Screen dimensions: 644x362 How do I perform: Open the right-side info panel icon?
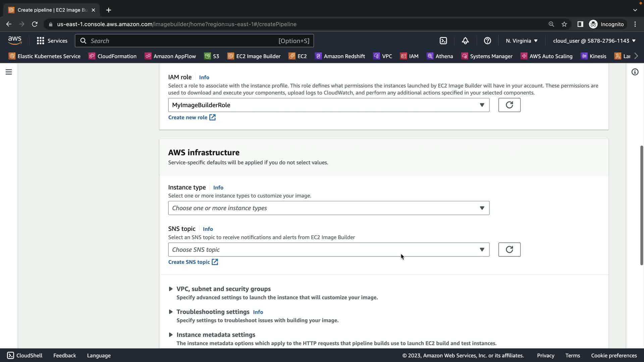tap(635, 72)
